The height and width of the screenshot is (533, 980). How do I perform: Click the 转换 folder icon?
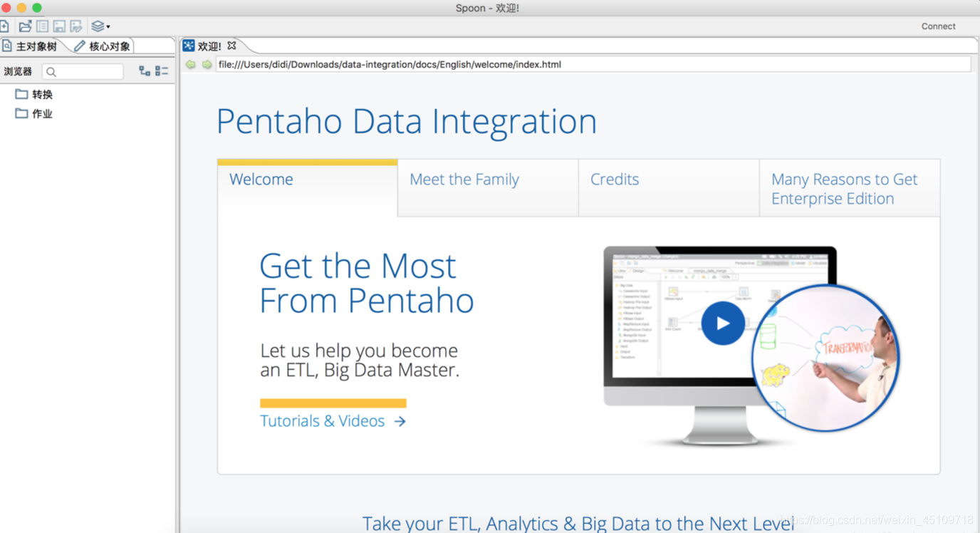point(21,94)
